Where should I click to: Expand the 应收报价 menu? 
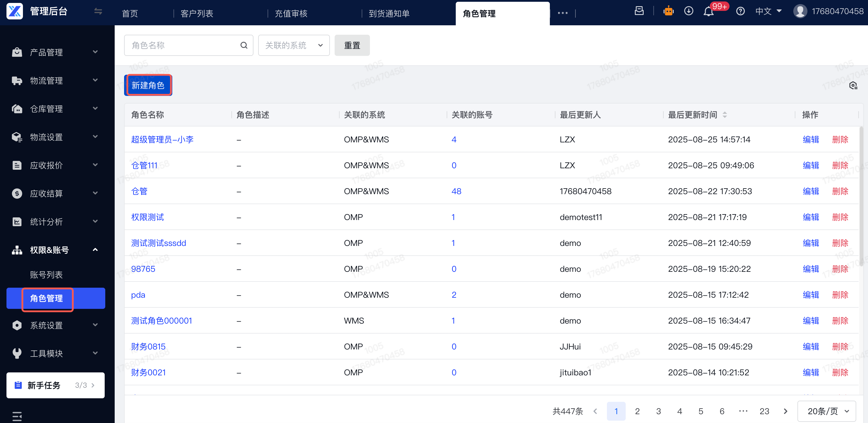pos(95,165)
